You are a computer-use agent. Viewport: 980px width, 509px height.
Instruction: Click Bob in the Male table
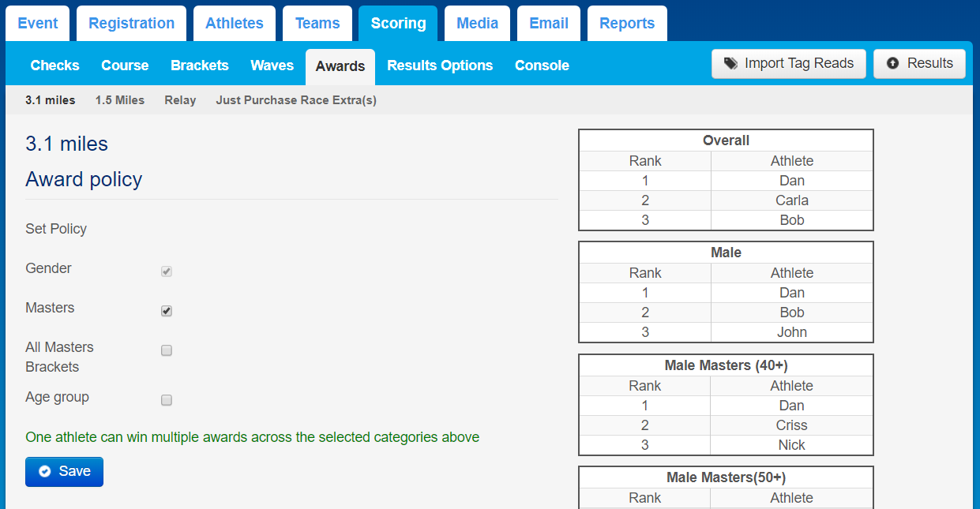(x=792, y=313)
